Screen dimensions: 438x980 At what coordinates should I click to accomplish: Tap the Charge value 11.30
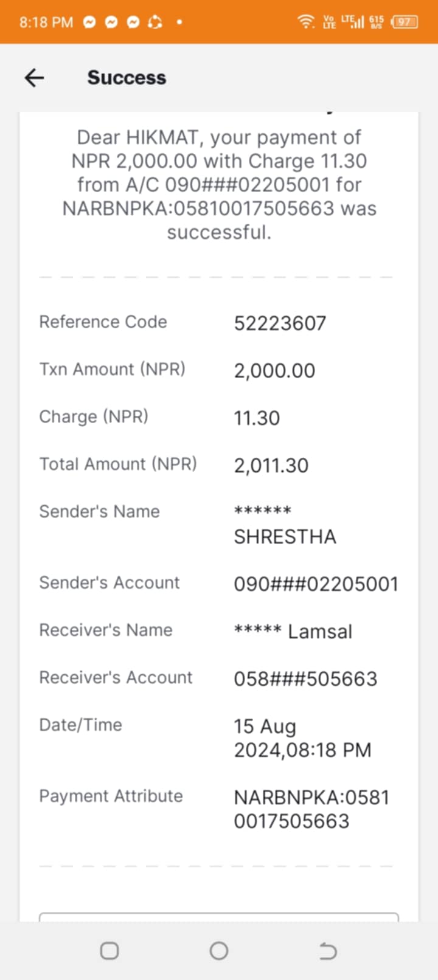[x=257, y=418]
